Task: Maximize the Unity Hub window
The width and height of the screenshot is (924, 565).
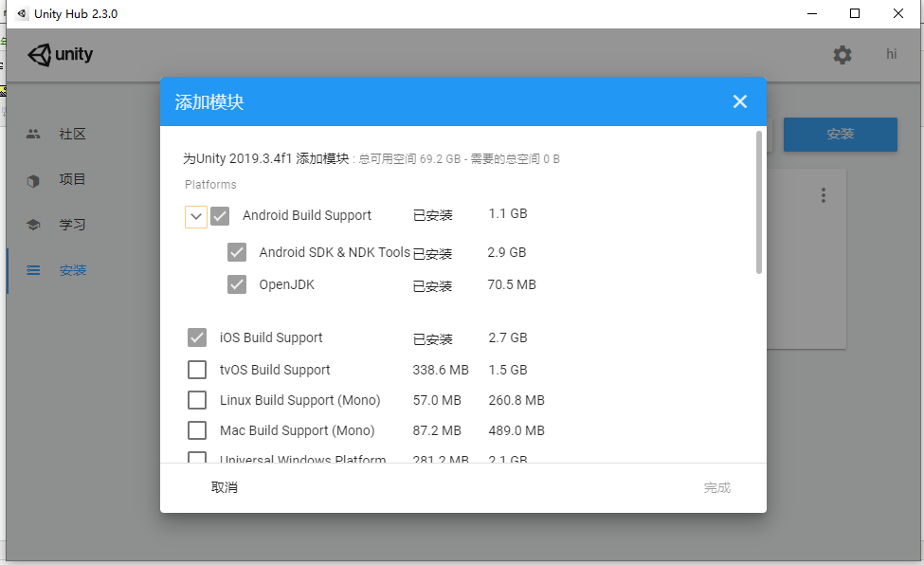Action: coord(855,13)
